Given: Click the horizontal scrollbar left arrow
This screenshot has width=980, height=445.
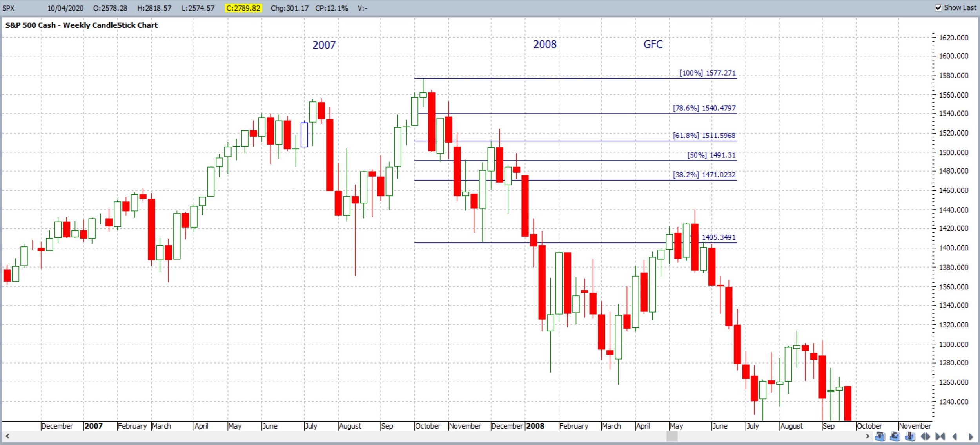Looking at the screenshot, I should tap(7, 436).
